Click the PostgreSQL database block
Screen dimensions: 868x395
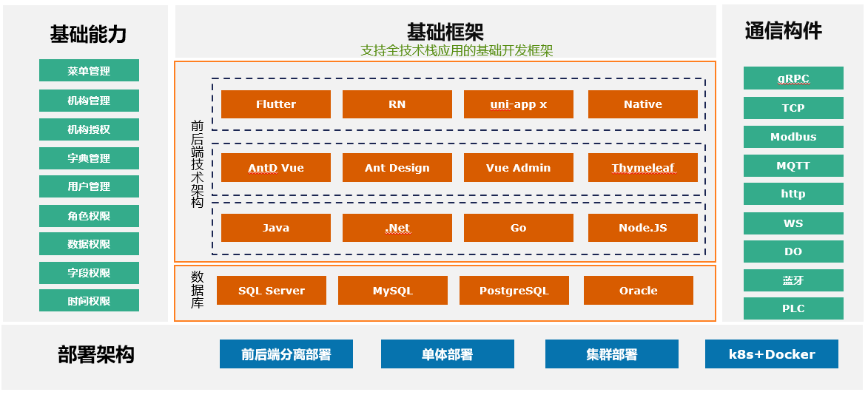click(514, 291)
